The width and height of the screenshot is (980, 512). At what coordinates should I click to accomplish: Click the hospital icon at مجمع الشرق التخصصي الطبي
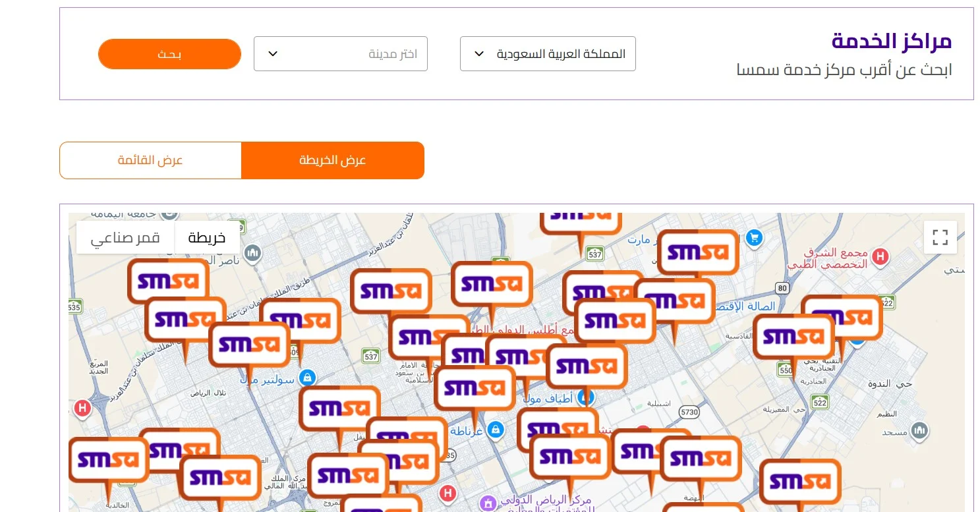pos(880,257)
